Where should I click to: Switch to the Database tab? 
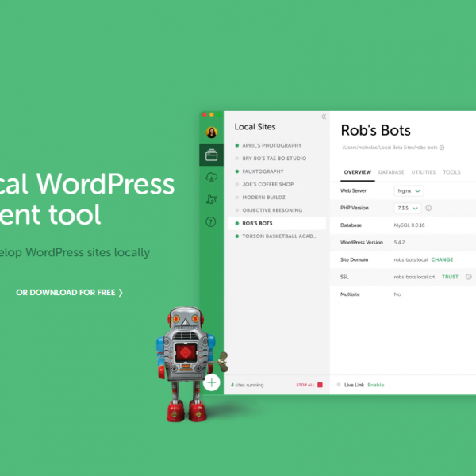[391, 172]
